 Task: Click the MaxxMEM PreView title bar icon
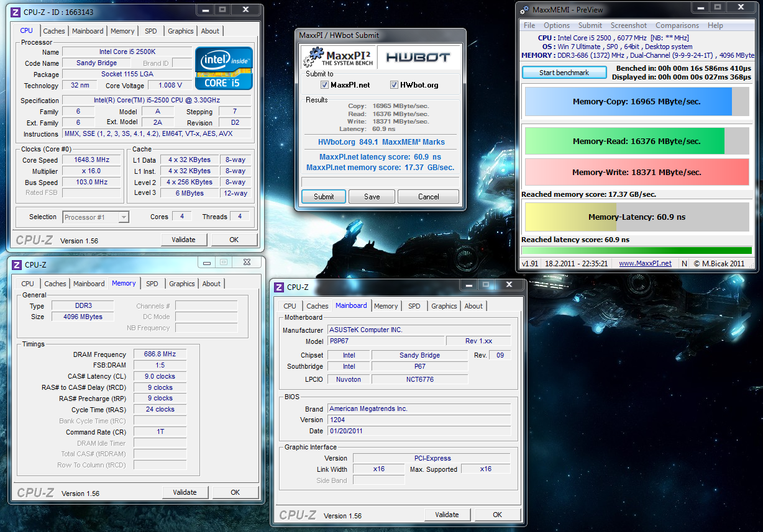click(524, 10)
